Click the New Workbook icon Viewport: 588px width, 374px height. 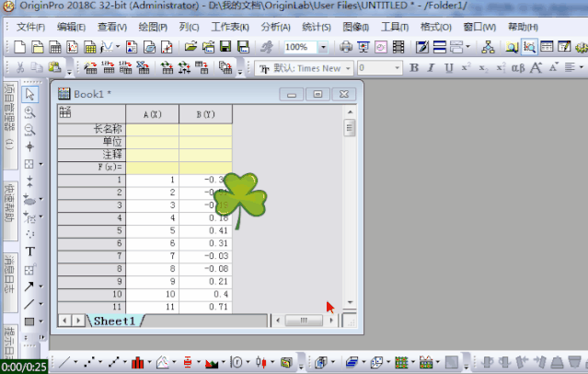pos(55,47)
